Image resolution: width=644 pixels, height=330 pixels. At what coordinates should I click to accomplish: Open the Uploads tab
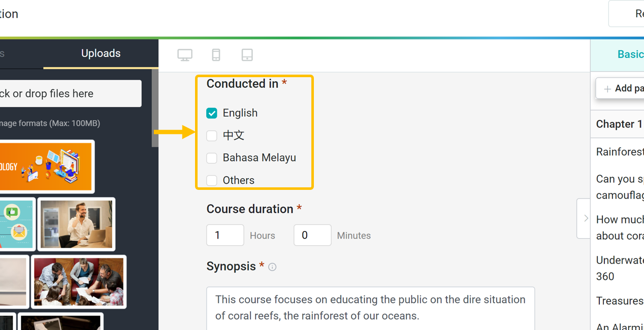101,53
